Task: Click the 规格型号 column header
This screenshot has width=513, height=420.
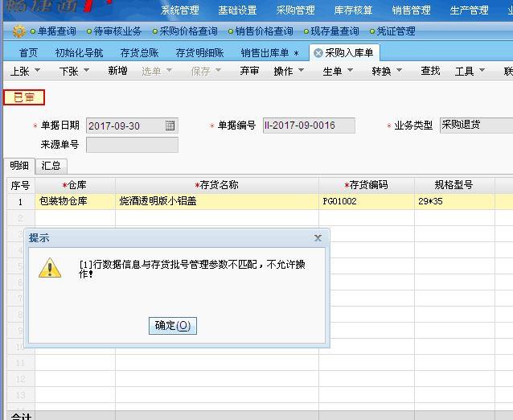Action: click(454, 185)
